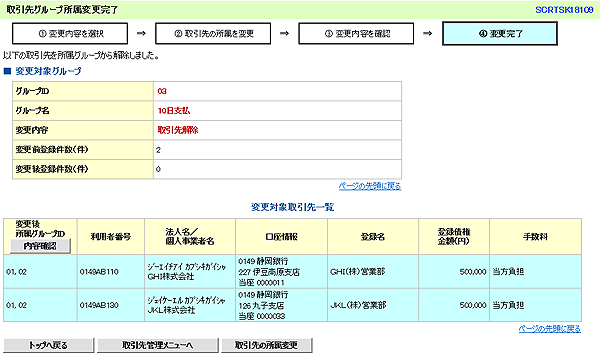The width and height of the screenshot is (600, 361).
Task: Click 変更後登録件数 value 0
Action: [x=158, y=169]
